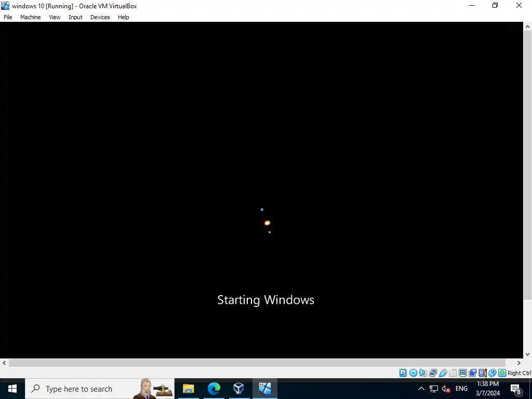532x399 pixels.
Task: Click the Type here to search box
Action: 100,389
